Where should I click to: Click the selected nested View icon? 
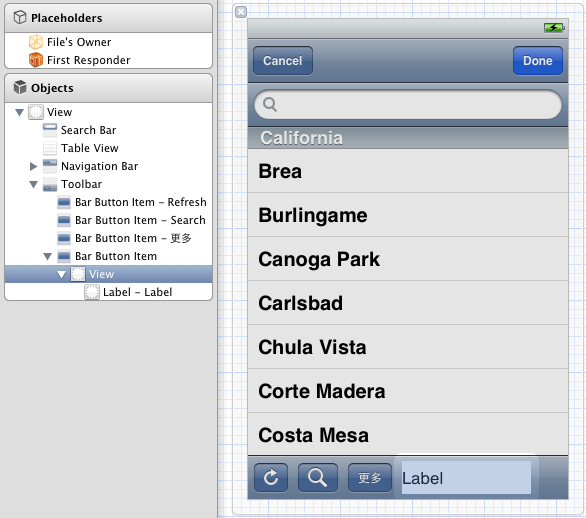click(78, 274)
